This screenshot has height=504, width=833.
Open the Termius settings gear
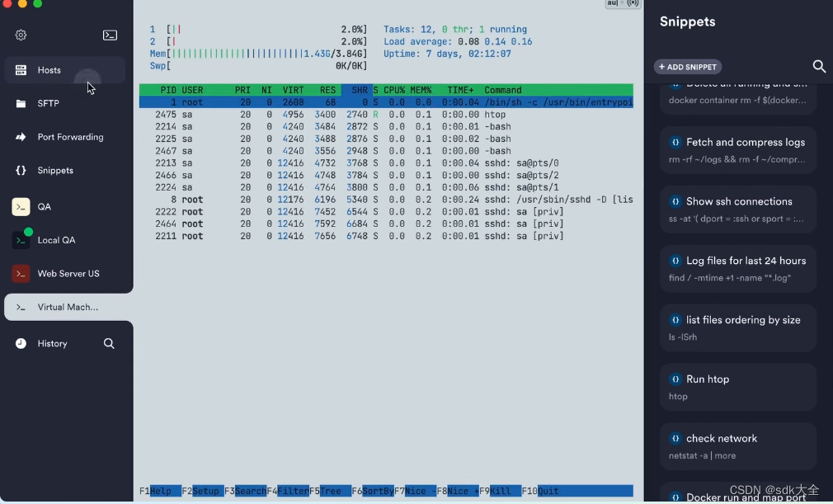(21, 35)
